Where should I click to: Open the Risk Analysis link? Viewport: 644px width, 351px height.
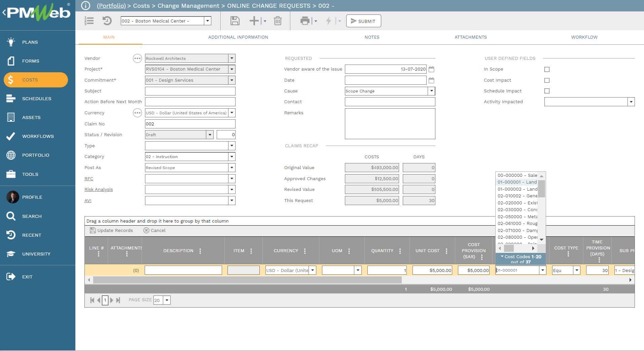(99, 190)
